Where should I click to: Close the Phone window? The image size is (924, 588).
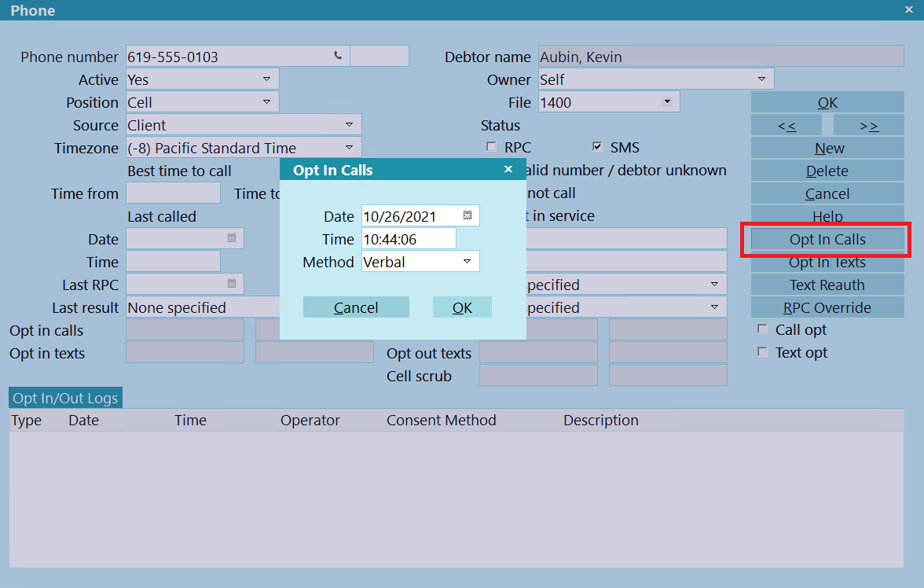pyautogui.click(x=908, y=9)
